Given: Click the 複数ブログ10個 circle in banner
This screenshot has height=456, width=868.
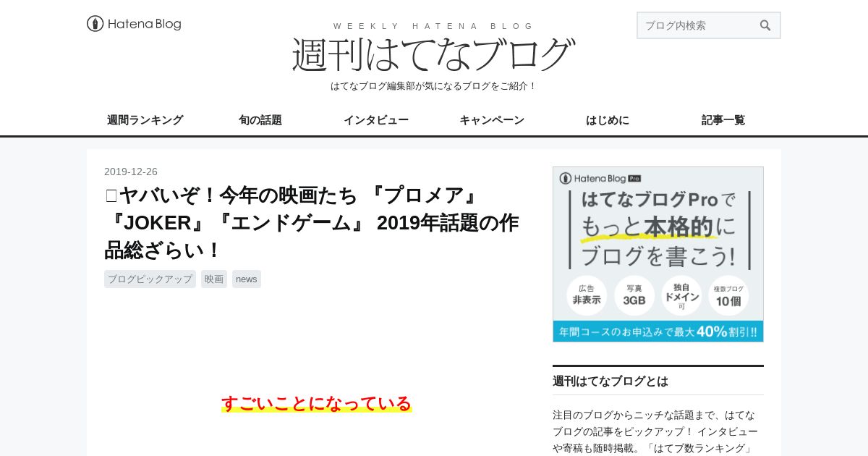Looking at the screenshot, I should coord(728,295).
